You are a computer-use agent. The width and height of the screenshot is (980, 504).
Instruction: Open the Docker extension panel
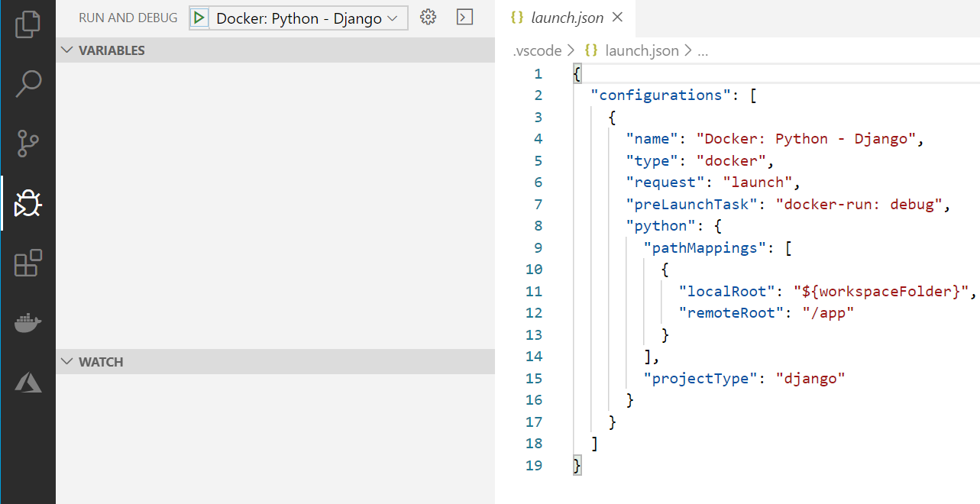pos(28,322)
